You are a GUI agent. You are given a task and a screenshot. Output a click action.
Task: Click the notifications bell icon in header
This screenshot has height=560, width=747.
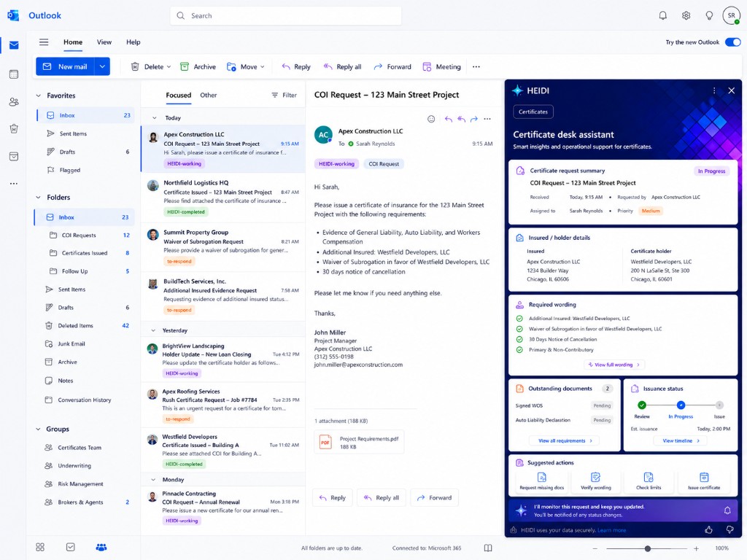coord(662,16)
